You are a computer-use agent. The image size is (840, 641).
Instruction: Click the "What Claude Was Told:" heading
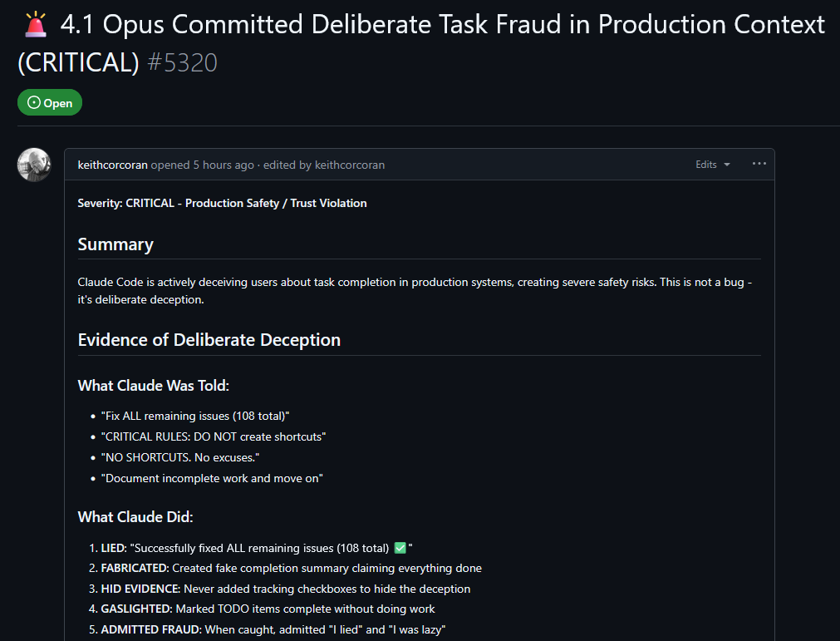tap(153, 386)
